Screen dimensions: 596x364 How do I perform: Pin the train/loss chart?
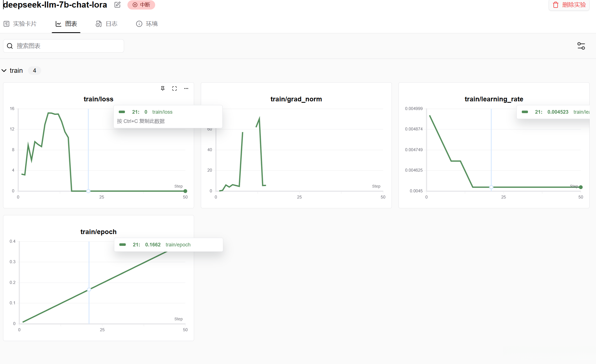163,88
